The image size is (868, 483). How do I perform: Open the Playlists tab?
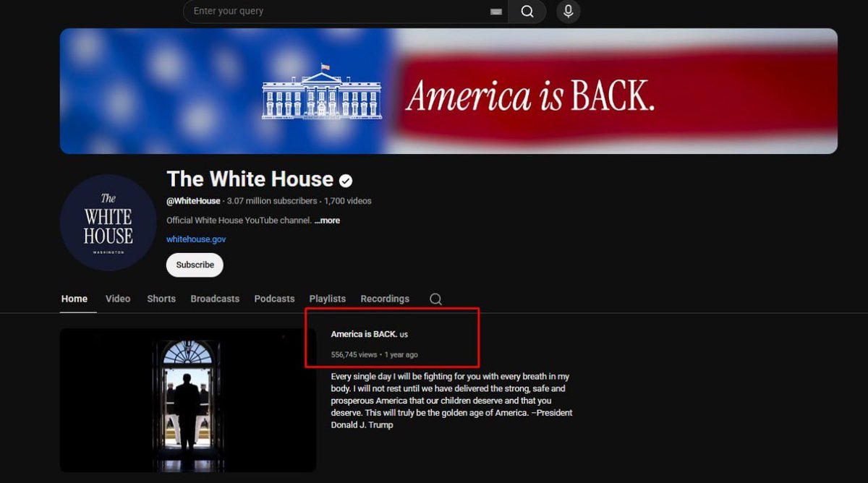click(x=328, y=299)
